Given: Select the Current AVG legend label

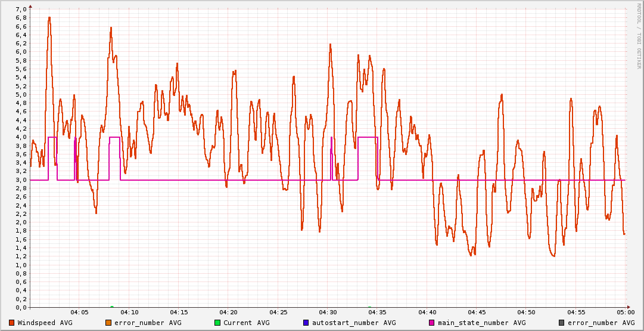Looking at the screenshot, I should pyautogui.click(x=246, y=323).
